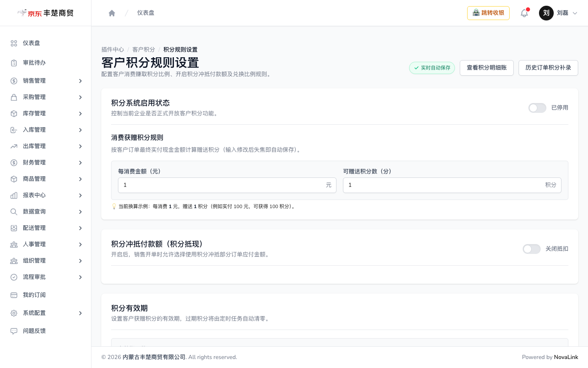Focus the 可赠送积分数（分）input field
588x368 pixels.
[x=452, y=185]
